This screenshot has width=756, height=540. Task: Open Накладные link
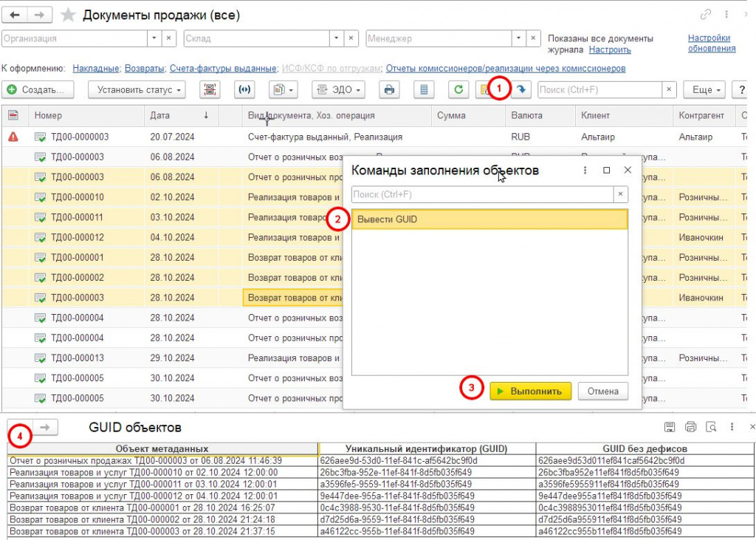[95, 69]
